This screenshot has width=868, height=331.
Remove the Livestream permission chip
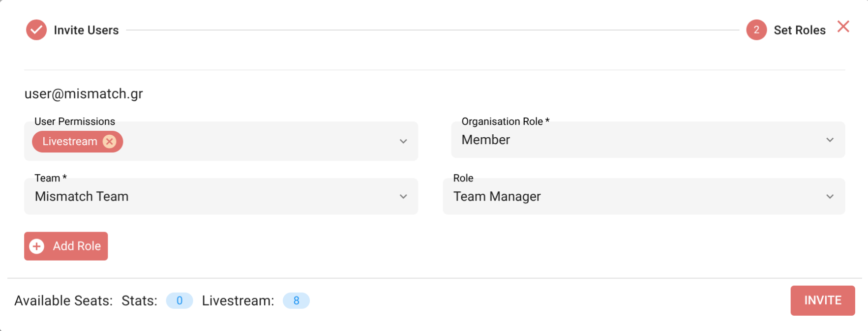click(110, 142)
